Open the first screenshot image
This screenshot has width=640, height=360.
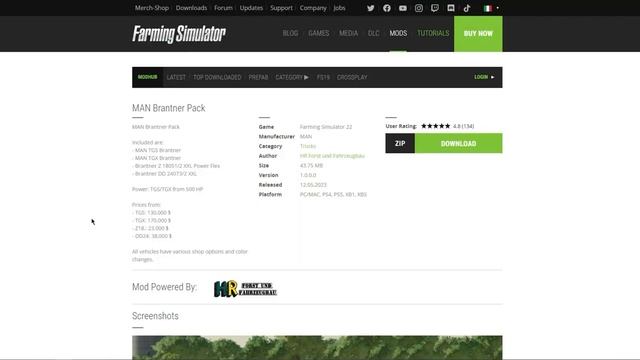pyautogui.click(x=317, y=347)
